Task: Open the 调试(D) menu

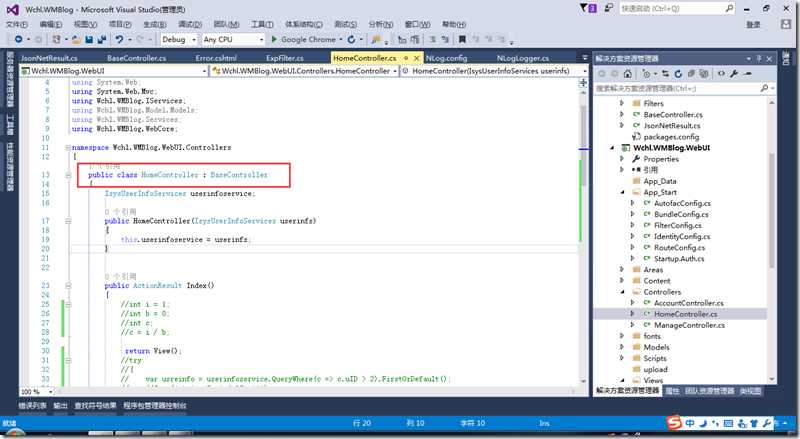Action: pos(190,24)
